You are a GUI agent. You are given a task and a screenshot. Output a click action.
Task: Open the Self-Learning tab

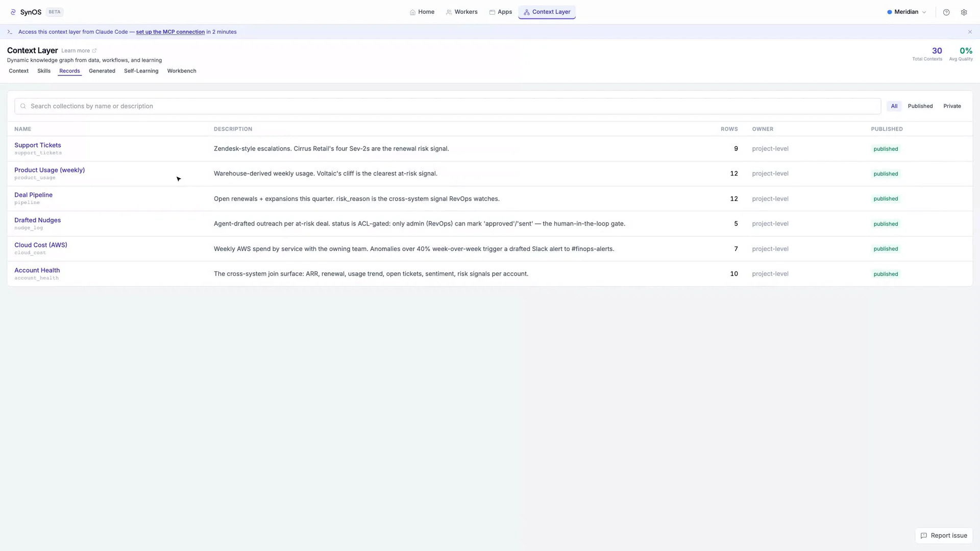[141, 71]
